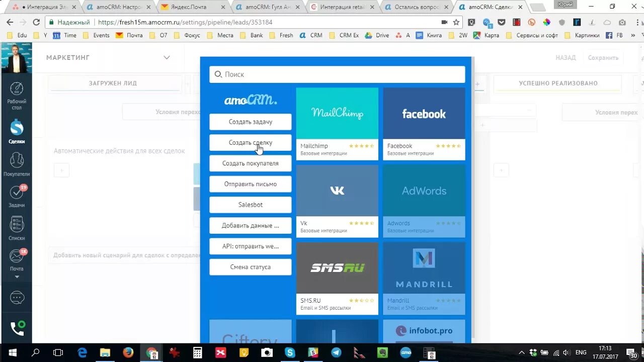
Task: Select the Mailchimp integration tile
Action: [x=337, y=124]
